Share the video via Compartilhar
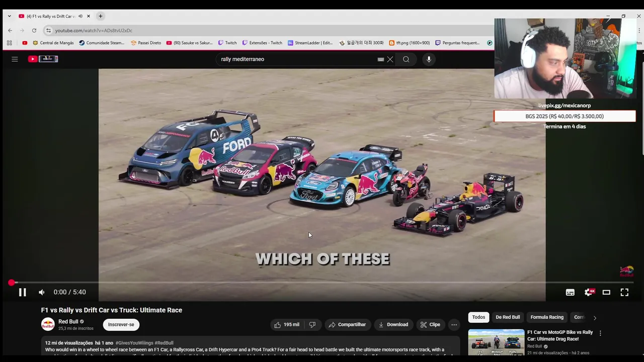644x362 pixels. [347, 325]
